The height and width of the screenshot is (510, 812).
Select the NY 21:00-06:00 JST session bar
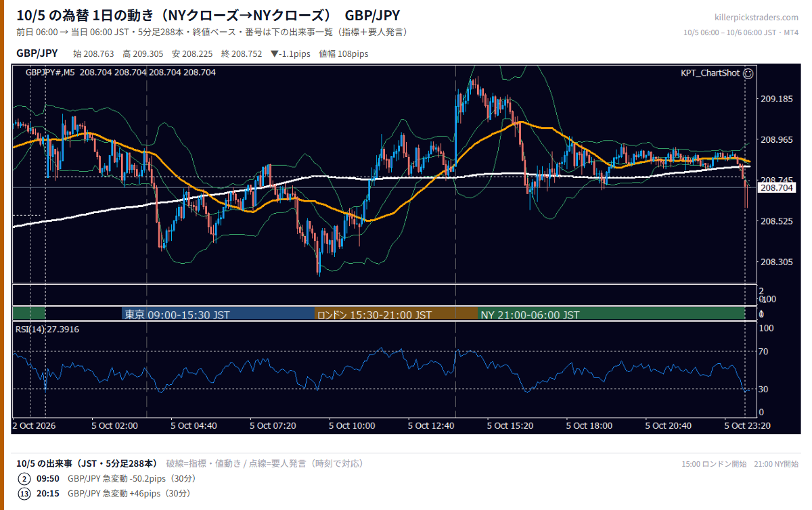(611, 315)
